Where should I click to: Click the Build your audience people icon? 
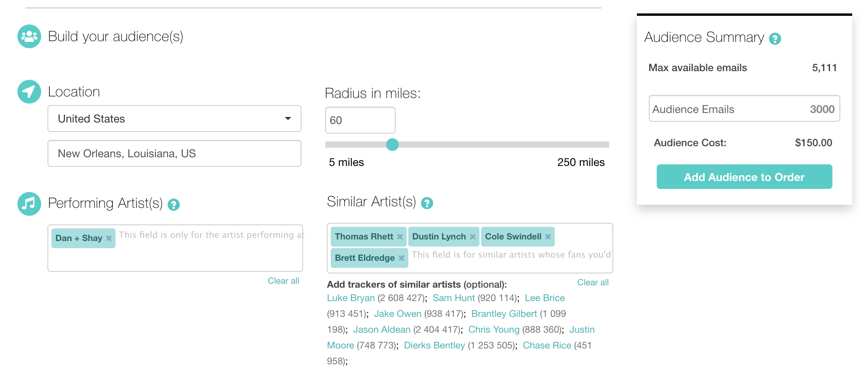pyautogui.click(x=29, y=36)
